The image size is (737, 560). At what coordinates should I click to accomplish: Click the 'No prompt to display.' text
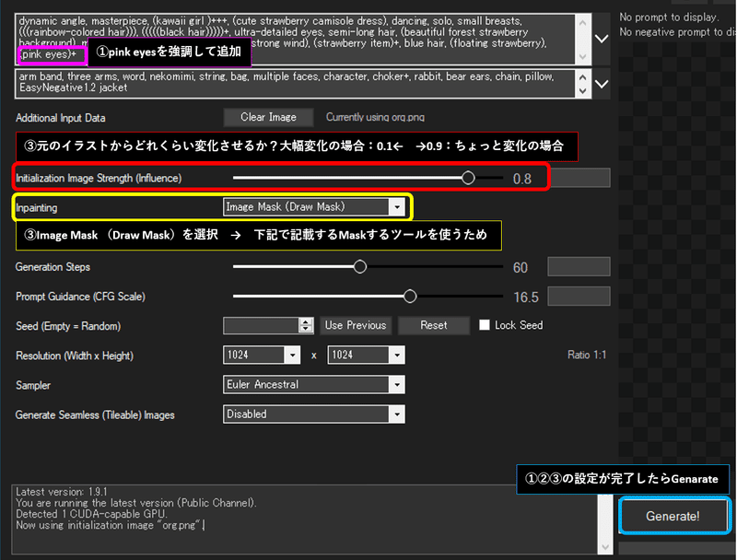(669, 17)
